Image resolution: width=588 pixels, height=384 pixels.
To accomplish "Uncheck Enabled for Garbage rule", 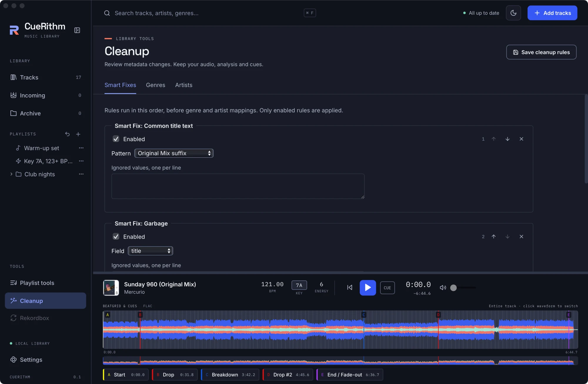I will tap(116, 236).
